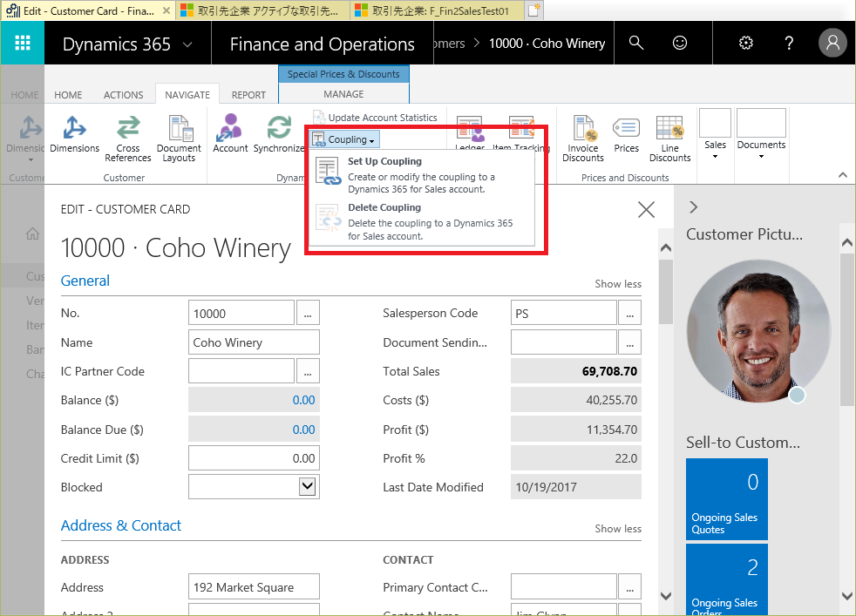Image resolution: width=856 pixels, height=616 pixels.
Task: Run Synchronize Now action
Action: point(279,134)
